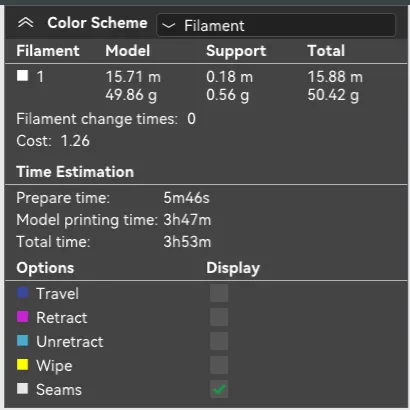The width and height of the screenshot is (410, 410).
Task: Enable the Wipe display checkbox
Action: coord(219,365)
